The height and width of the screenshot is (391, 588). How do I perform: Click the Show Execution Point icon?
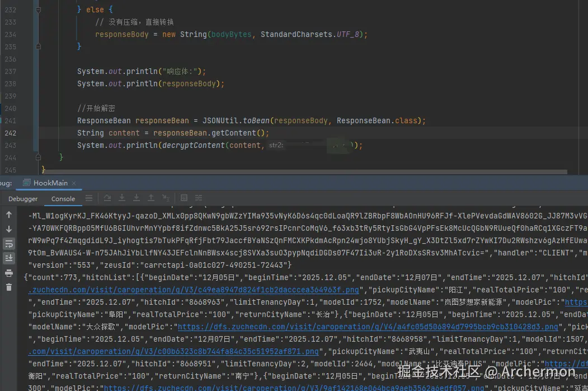coord(89,198)
